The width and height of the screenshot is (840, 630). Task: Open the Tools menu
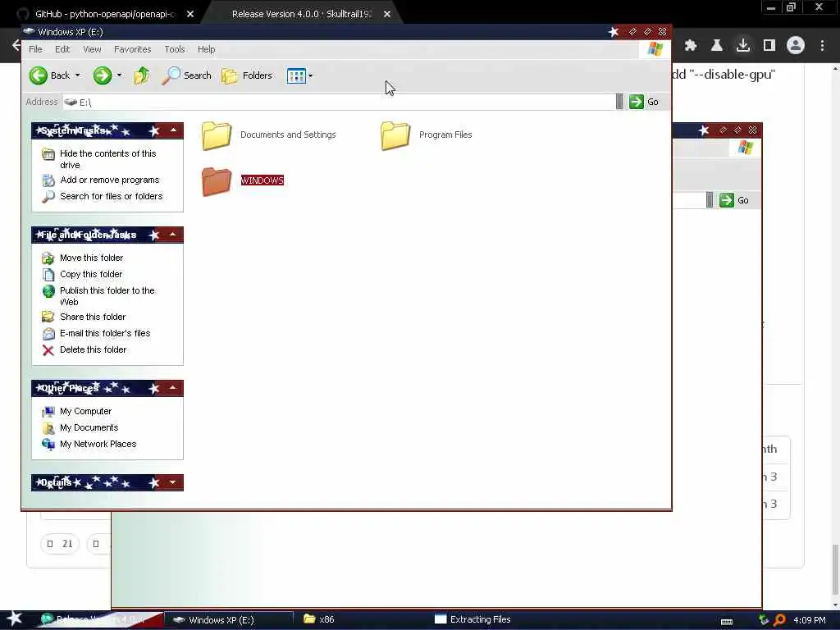pos(175,49)
